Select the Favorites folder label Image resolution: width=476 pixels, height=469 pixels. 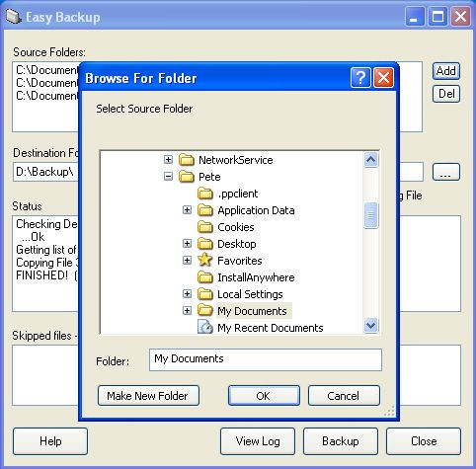point(240,261)
